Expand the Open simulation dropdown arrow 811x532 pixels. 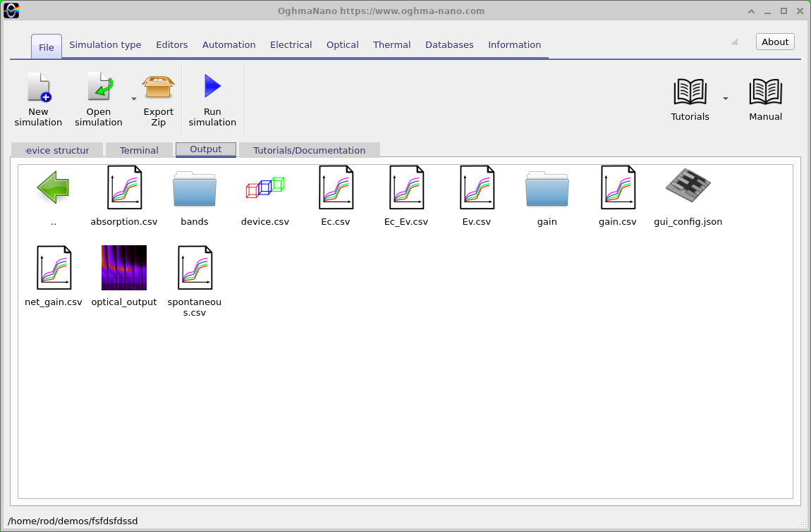[134, 99]
